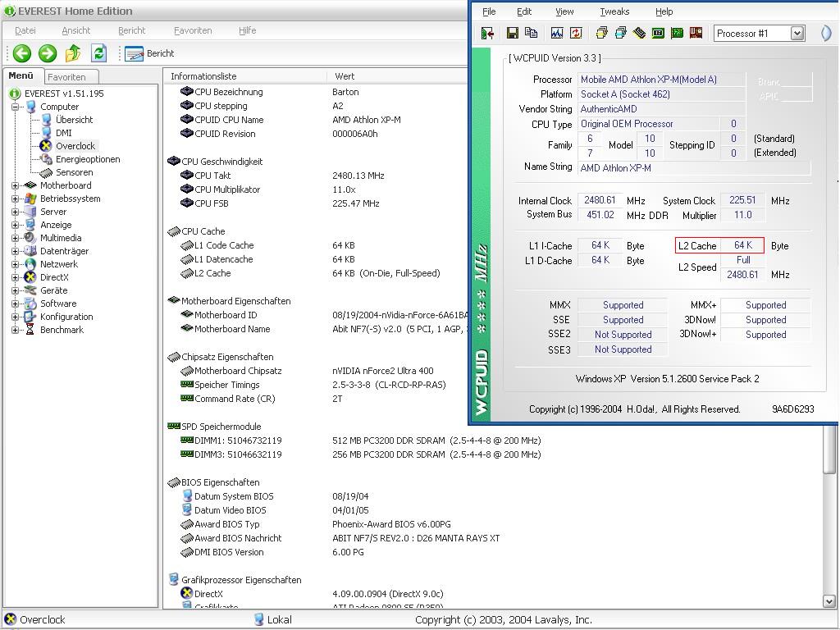Select the DIMM1: 51046732119 row
840x630 pixels.
[359, 441]
